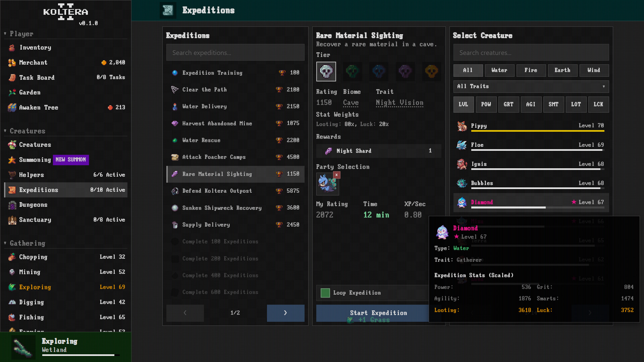The image size is (644, 362).
Task: Switch to the Fire creature filter tab
Action: pyautogui.click(x=531, y=70)
